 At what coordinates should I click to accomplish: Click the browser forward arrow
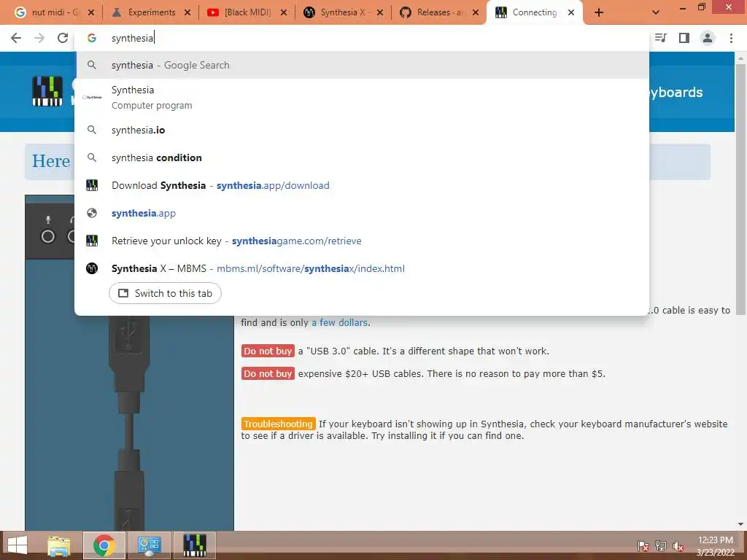coord(39,38)
